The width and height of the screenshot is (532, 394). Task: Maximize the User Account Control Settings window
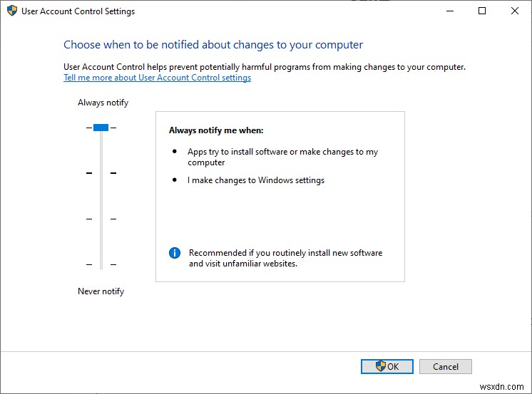(482, 11)
